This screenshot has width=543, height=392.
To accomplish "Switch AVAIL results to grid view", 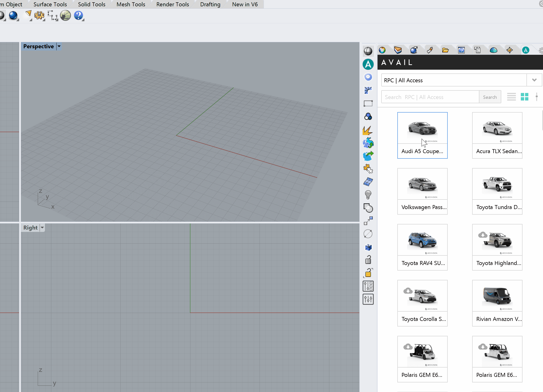I will [525, 97].
